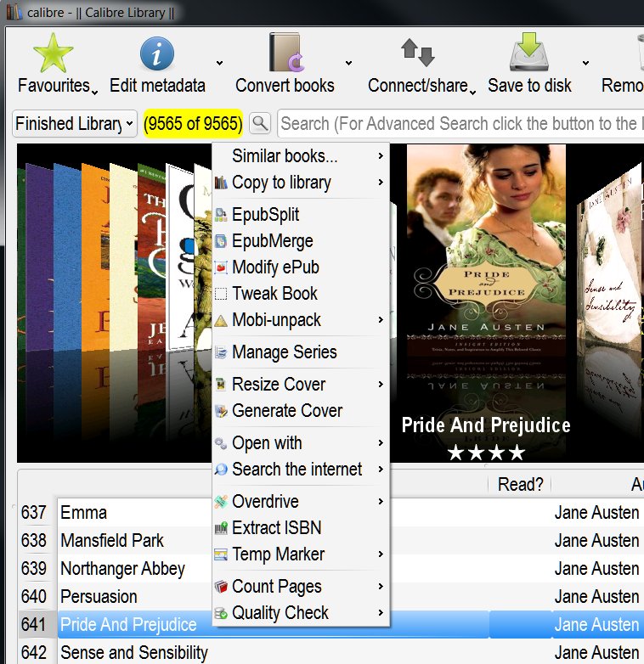Click the Temp Marker icon

point(221,554)
